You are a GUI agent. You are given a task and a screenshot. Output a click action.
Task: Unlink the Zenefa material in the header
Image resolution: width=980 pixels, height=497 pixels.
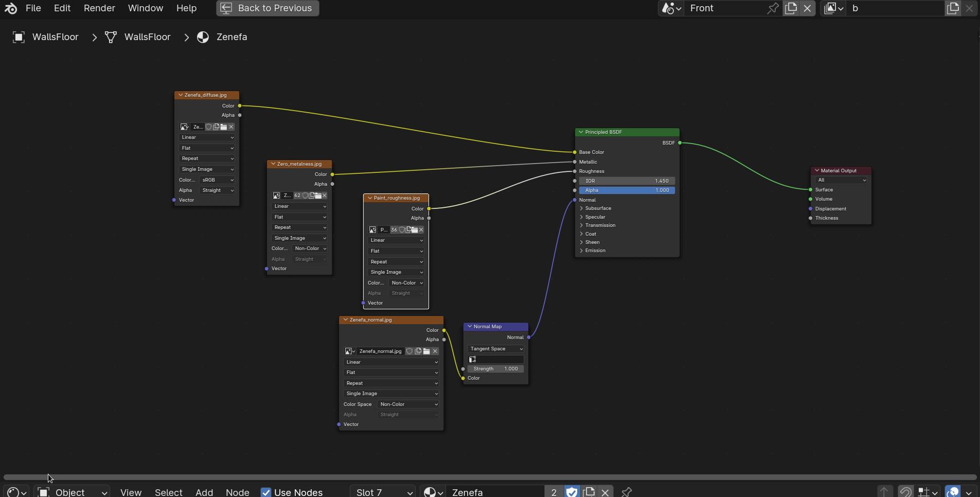click(x=605, y=492)
